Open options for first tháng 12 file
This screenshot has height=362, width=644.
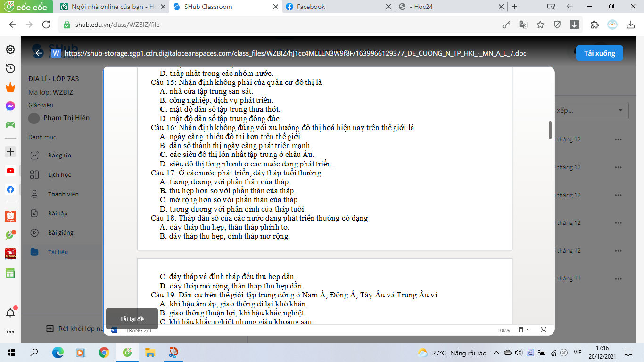(619, 140)
